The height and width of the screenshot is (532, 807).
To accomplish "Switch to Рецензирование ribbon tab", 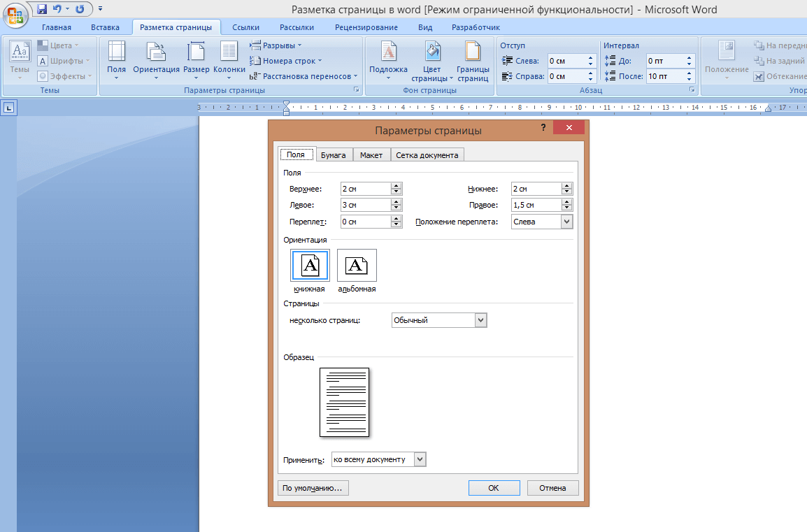I will click(366, 27).
